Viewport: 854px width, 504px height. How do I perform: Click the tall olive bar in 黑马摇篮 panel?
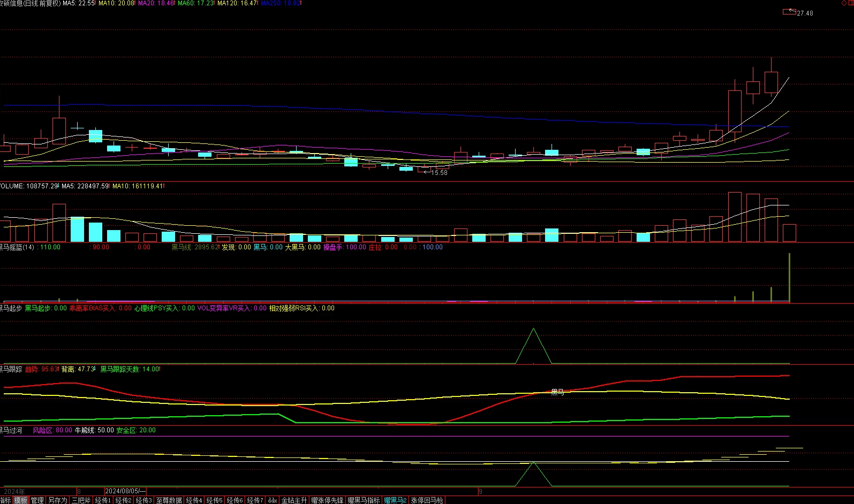(789, 278)
